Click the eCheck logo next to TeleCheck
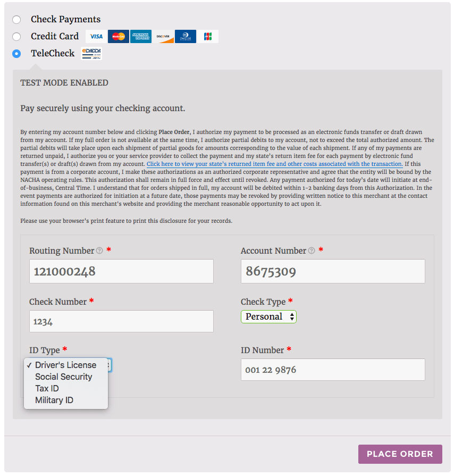The image size is (454, 476). (x=91, y=53)
